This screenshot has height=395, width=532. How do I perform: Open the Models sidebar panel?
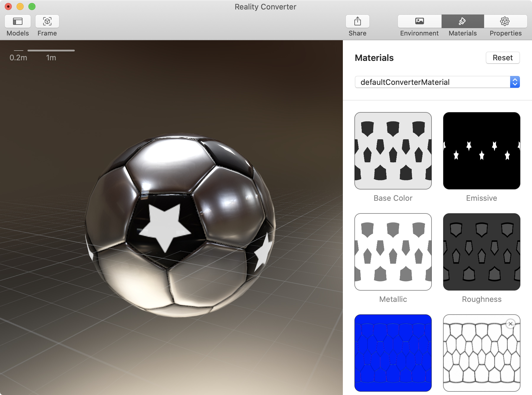tap(18, 21)
